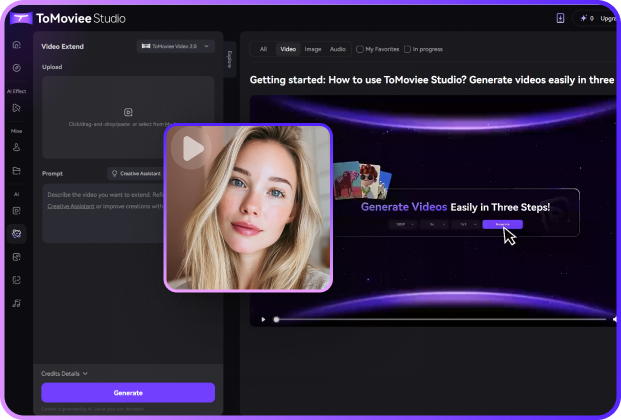
Task: Toggle In progress checkbox
Action: point(407,49)
